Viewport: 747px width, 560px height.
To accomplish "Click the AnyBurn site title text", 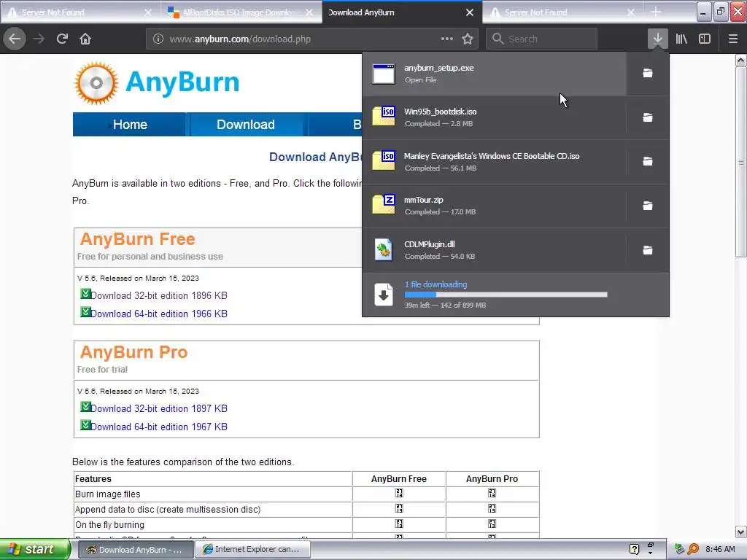I will pyautogui.click(x=182, y=82).
